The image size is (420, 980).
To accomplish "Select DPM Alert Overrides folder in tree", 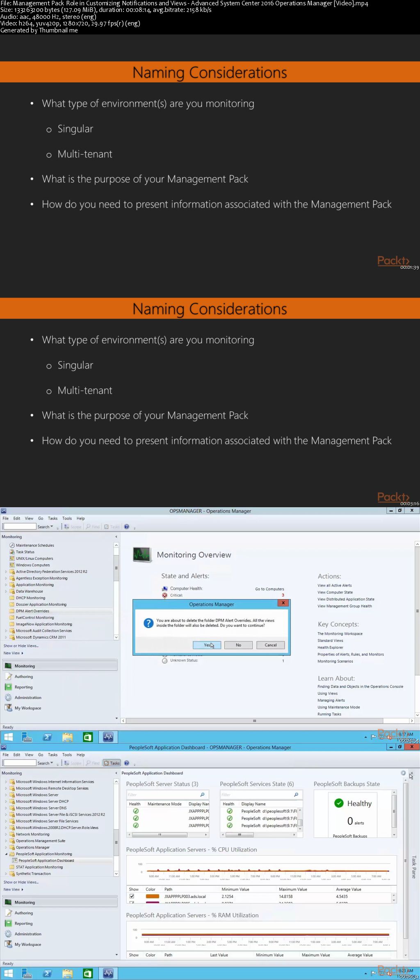I will (x=32, y=611).
